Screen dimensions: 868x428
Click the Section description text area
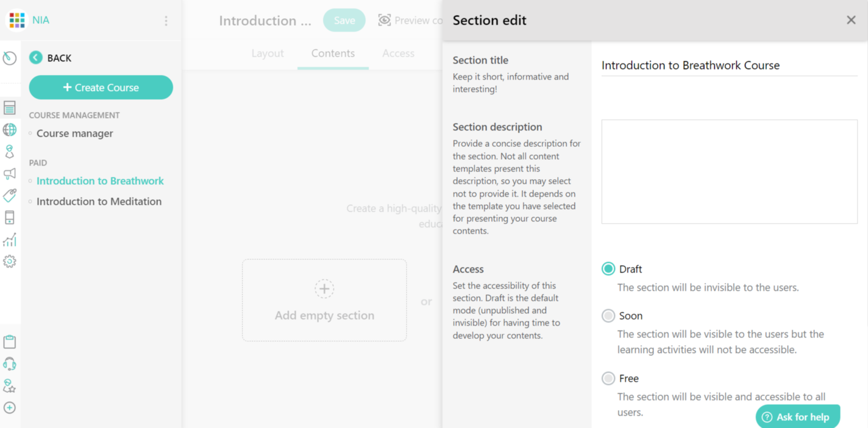(x=729, y=172)
